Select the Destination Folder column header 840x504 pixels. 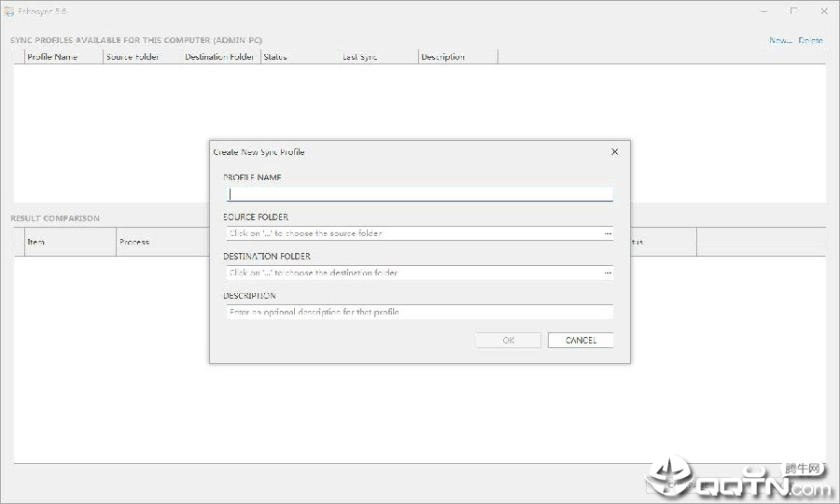pos(220,57)
